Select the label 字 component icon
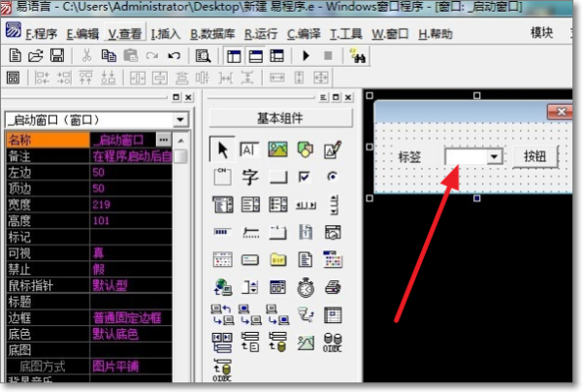This screenshot has height=392, width=582. (x=250, y=177)
